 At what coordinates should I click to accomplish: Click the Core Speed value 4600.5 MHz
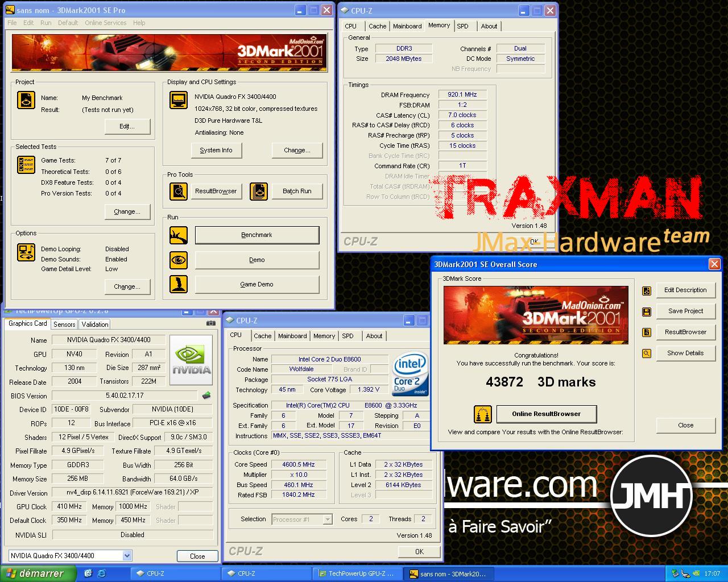coord(299,464)
